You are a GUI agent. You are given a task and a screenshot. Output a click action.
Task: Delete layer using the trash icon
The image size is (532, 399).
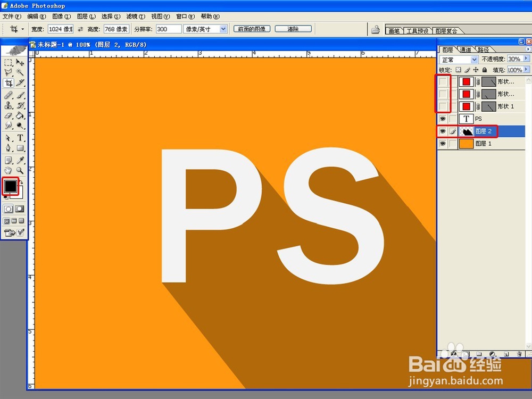[x=519, y=354]
